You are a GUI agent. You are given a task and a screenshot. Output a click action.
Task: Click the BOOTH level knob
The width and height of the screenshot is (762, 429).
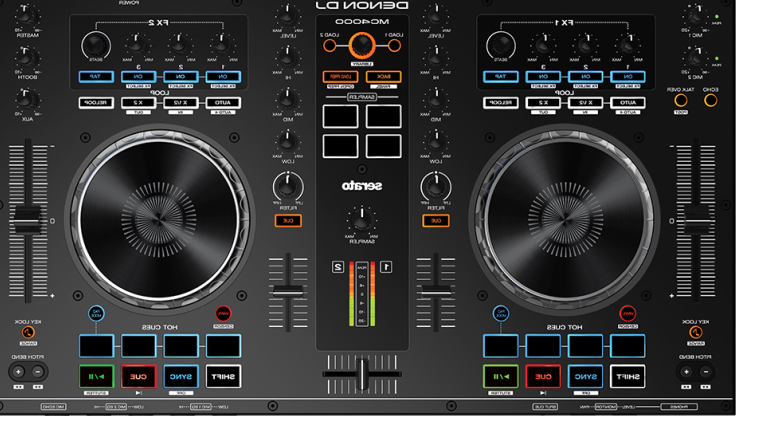coord(27,58)
